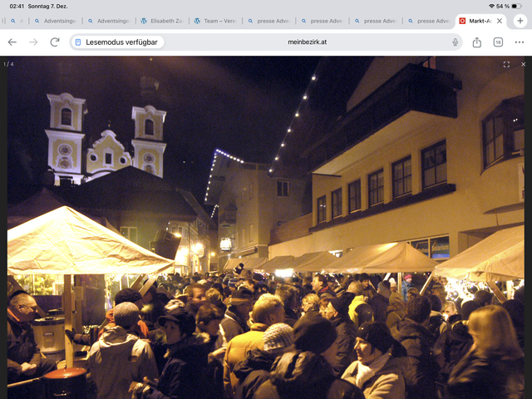532x399 pixels.
Task: Close the photo gallery viewer
Action: [523, 64]
